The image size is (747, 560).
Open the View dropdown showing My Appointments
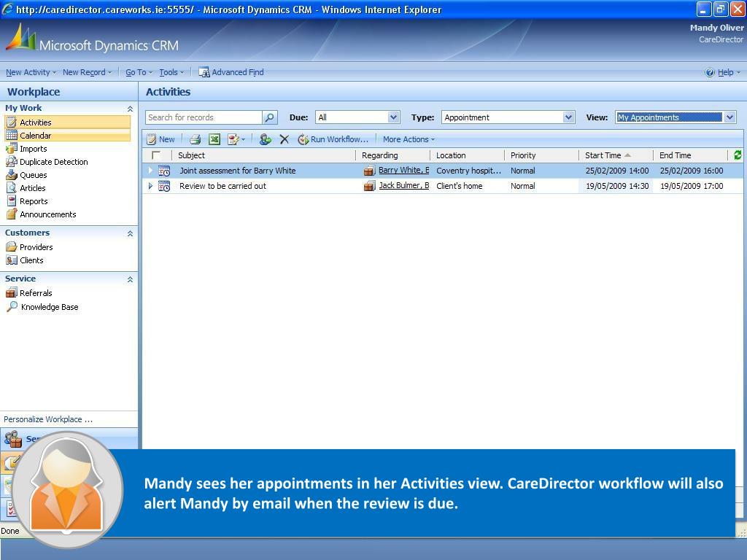[729, 117]
